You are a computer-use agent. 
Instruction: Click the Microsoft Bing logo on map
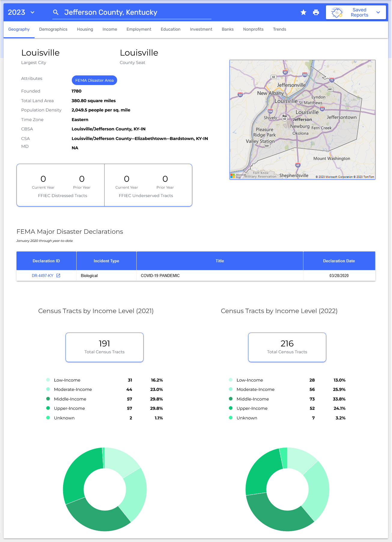point(238,176)
